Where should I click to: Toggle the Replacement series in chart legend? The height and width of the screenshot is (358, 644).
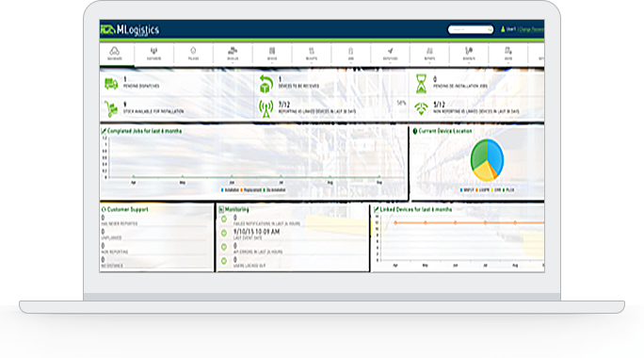point(251,190)
